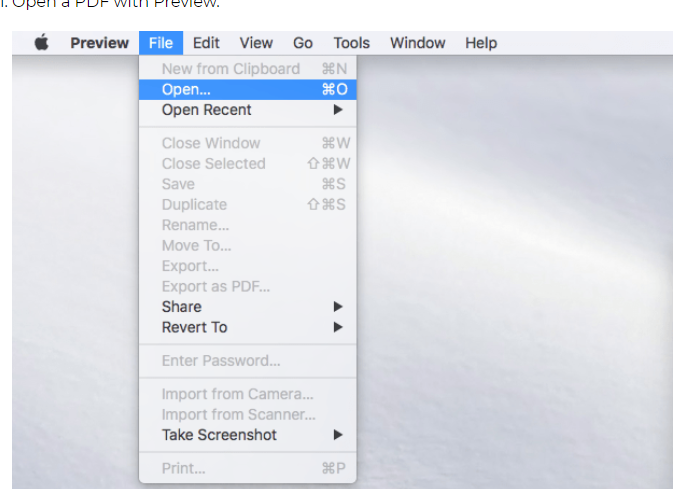The width and height of the screenshot is (686, 489).
Task: Open the Apple menu
Action: (42, 43)
